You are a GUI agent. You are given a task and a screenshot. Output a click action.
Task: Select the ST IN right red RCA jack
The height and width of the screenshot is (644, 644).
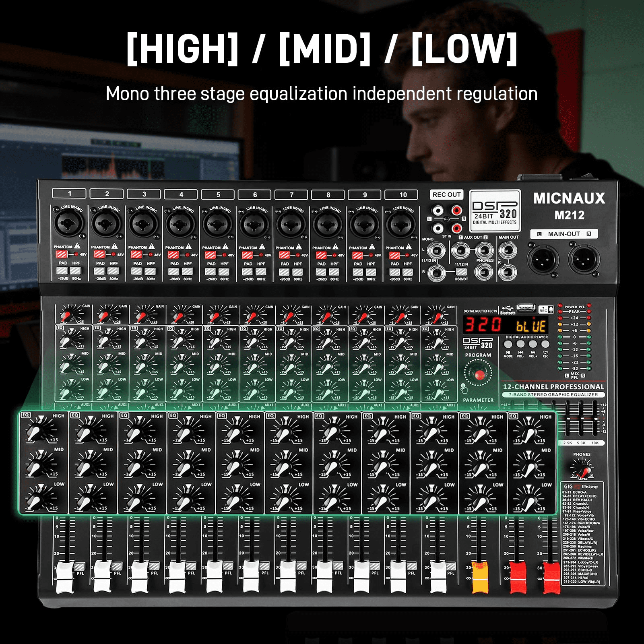coord(456,229)
